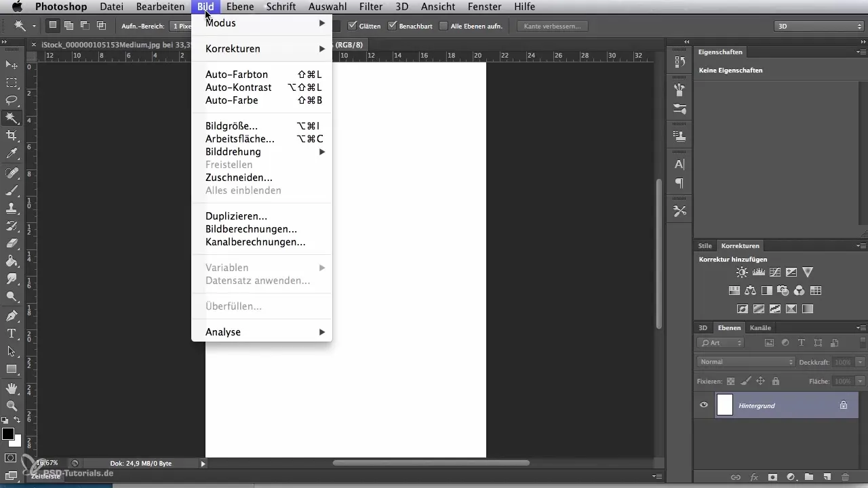Add a Channel Mixer adjustment

[x=799, y=291]
